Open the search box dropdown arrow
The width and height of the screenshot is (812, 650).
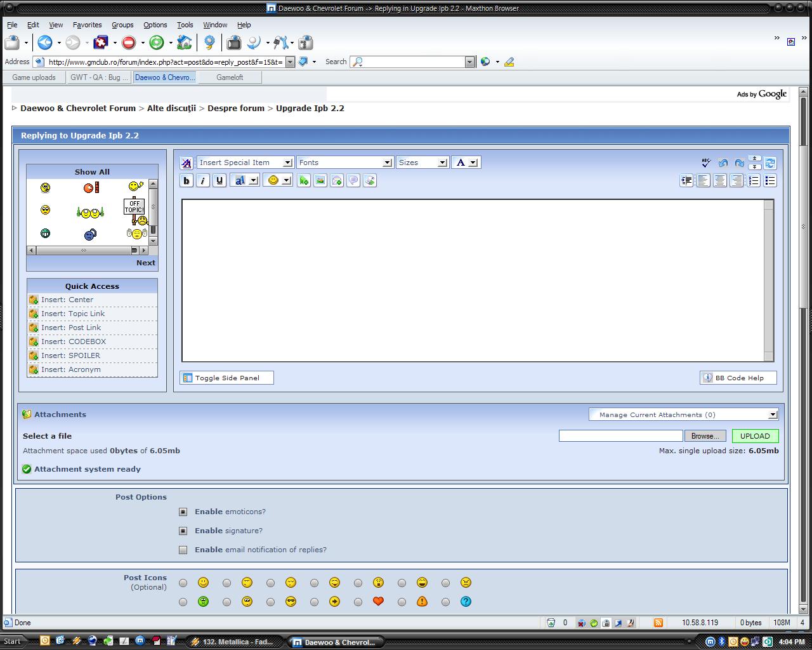coord(469,62)
